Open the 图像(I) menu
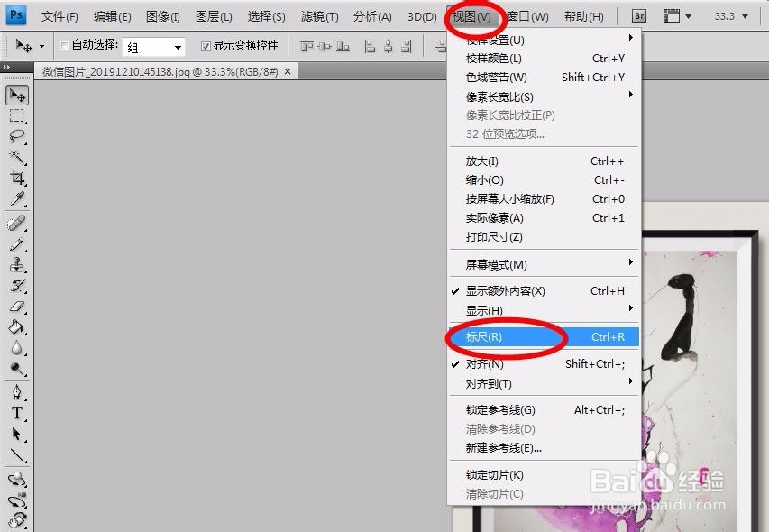Image resolution: width=769 pixels, height=532 pixels. [x=163, y=16]
